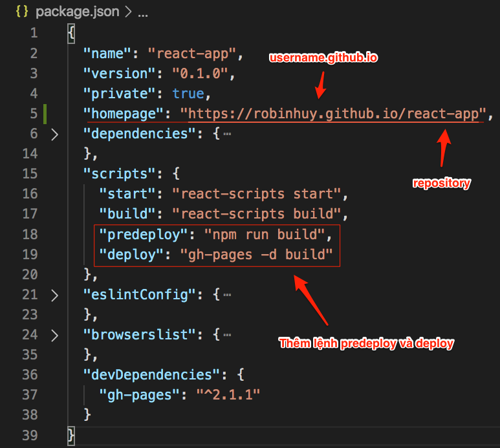Click the package.json breadcrumb item
The height and width of the screenshot is (448, 500).
pos(78,12)
